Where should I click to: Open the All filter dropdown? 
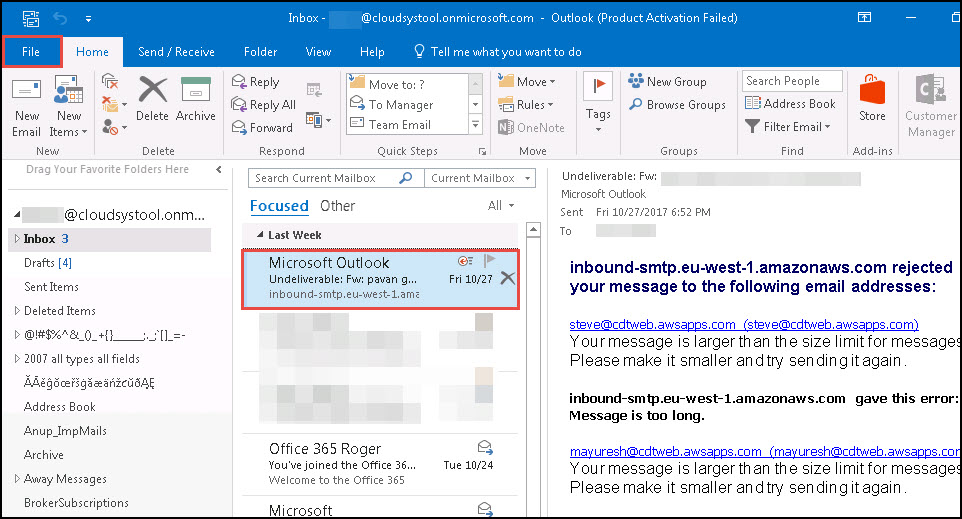[x=501, y=206]
